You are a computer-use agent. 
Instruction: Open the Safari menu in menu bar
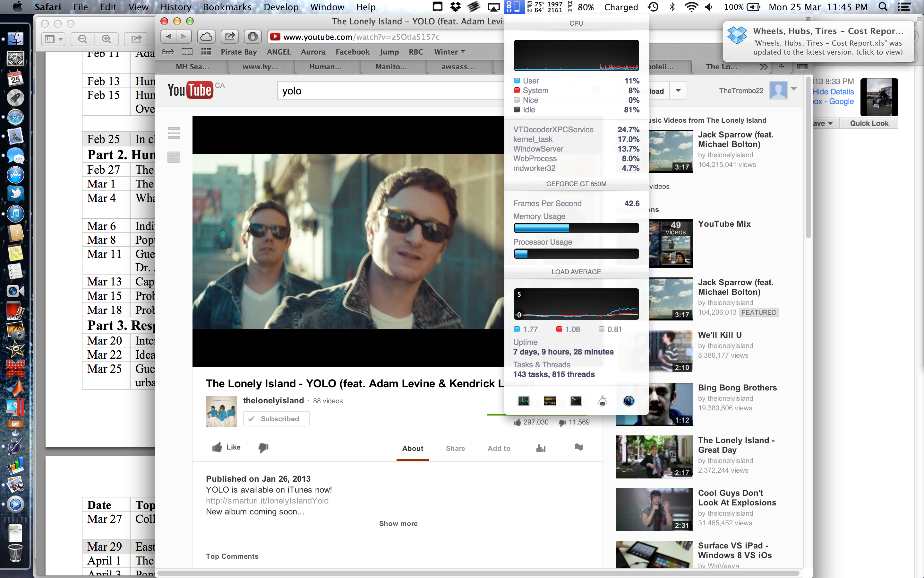48,7
